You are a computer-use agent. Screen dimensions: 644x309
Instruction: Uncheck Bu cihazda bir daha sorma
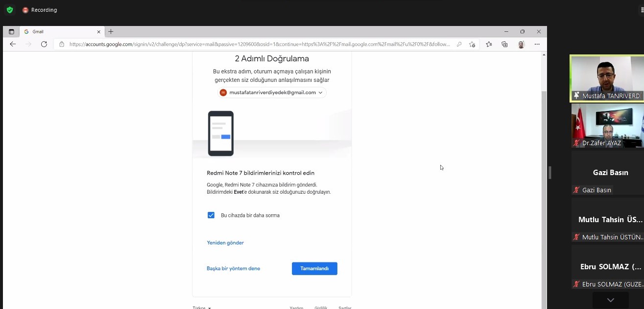coord(211,215)
